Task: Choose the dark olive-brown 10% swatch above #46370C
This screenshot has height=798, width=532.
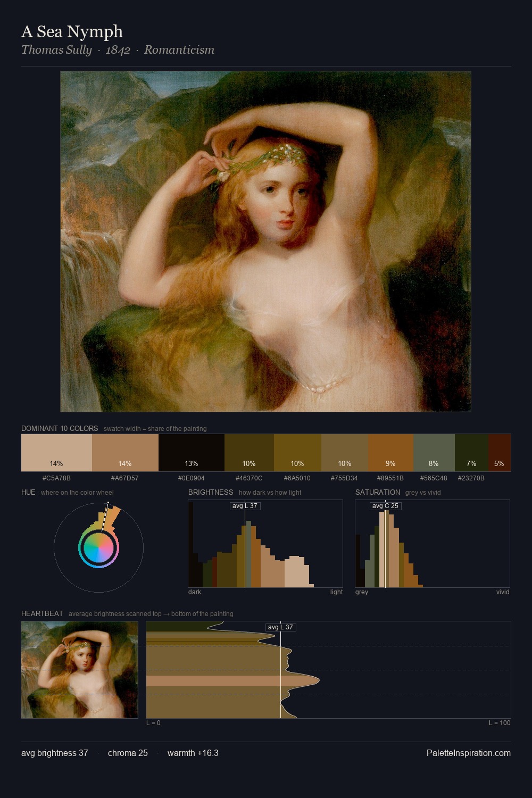Action: (x=249, y=453)
